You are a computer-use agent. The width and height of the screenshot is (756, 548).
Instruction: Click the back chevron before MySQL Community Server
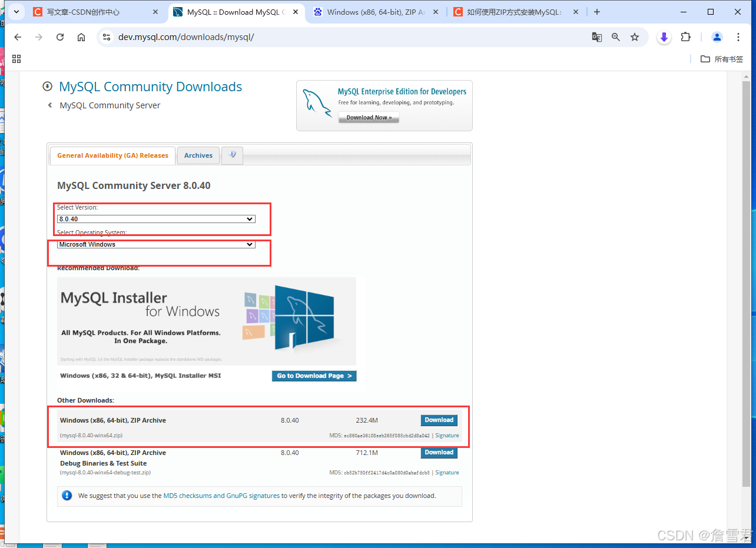coord(50,105)
